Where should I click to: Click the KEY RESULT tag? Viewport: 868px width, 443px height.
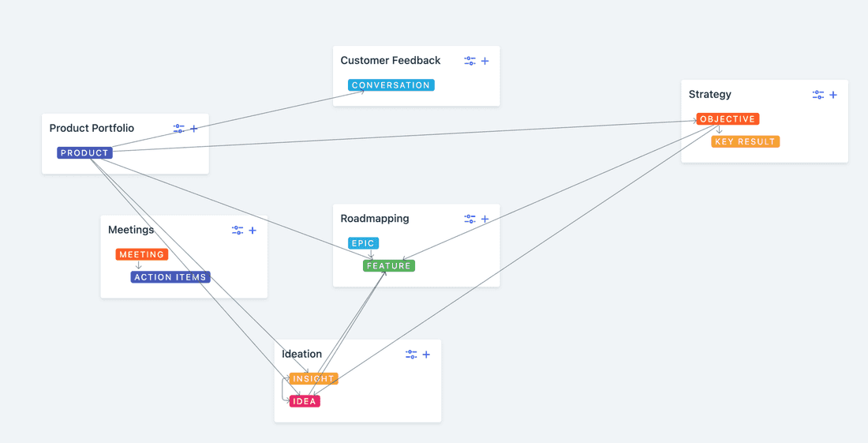(745, 142)
